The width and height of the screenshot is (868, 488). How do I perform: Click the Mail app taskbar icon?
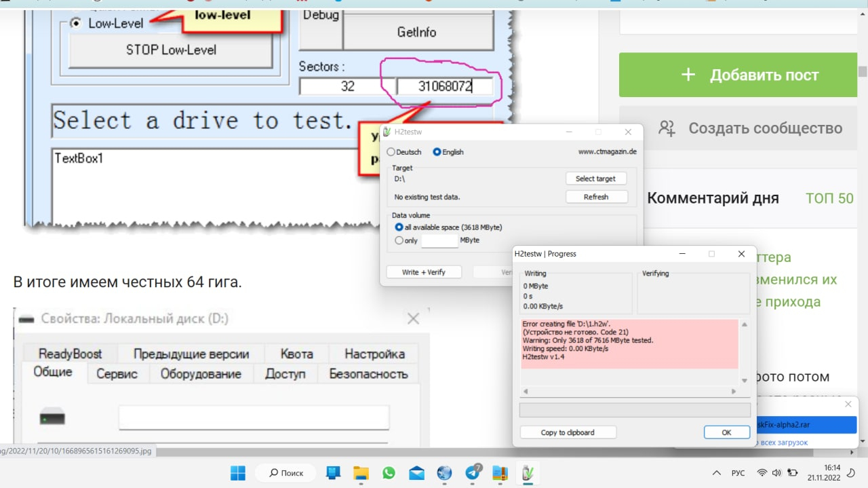click(x=416, y=473)
